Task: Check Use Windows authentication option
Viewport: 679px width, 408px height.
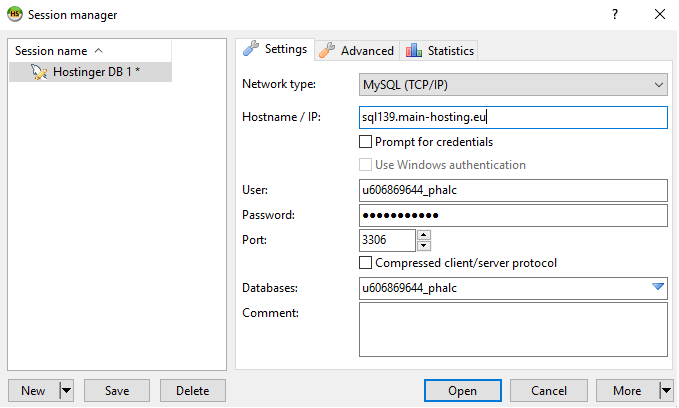Action: point(365,165)
